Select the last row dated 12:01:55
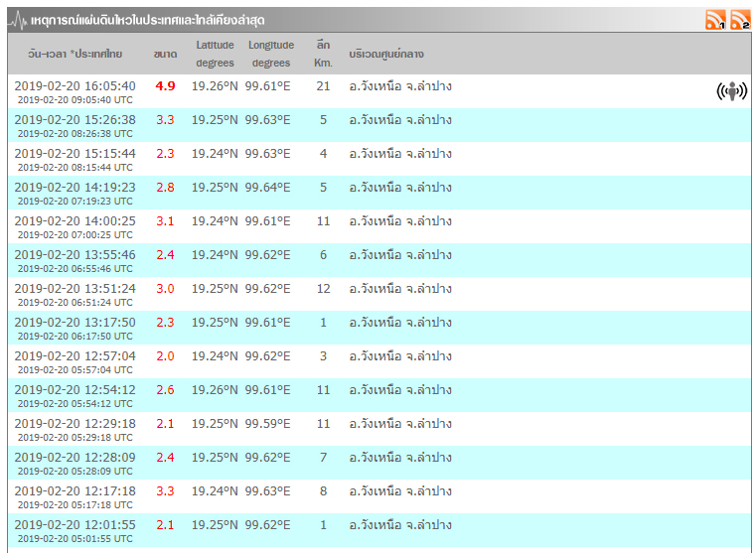The image size is (756, 553). click(75, 525)
